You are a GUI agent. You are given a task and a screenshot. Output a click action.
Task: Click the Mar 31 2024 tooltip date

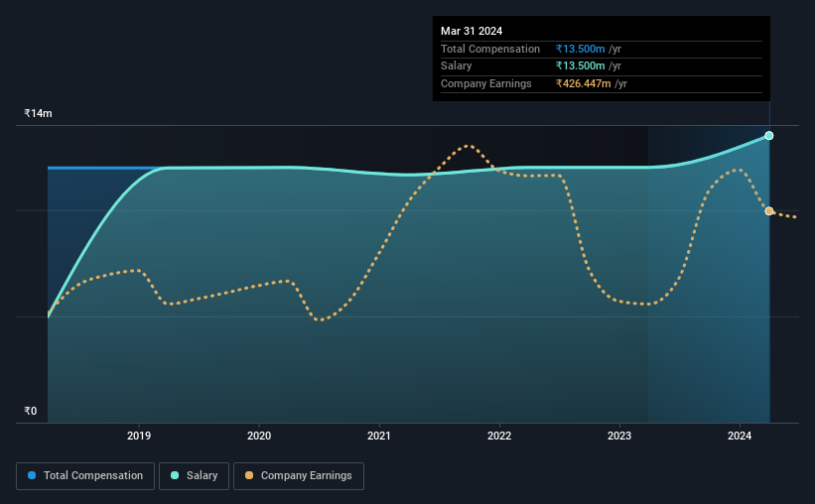pyautogui.click(x=472, y=31)
